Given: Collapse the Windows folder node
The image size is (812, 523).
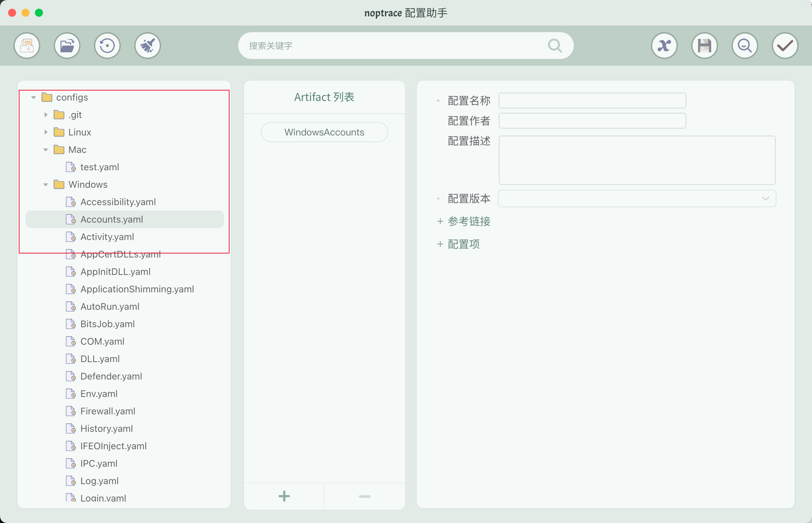Looking at the screenshot, I should [x=46, y=184].
